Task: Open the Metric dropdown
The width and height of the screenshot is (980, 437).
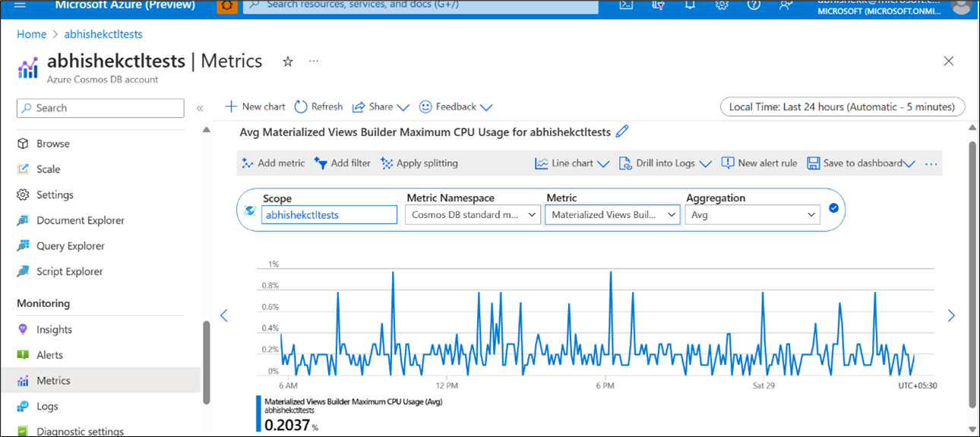Action: [612, 215]
